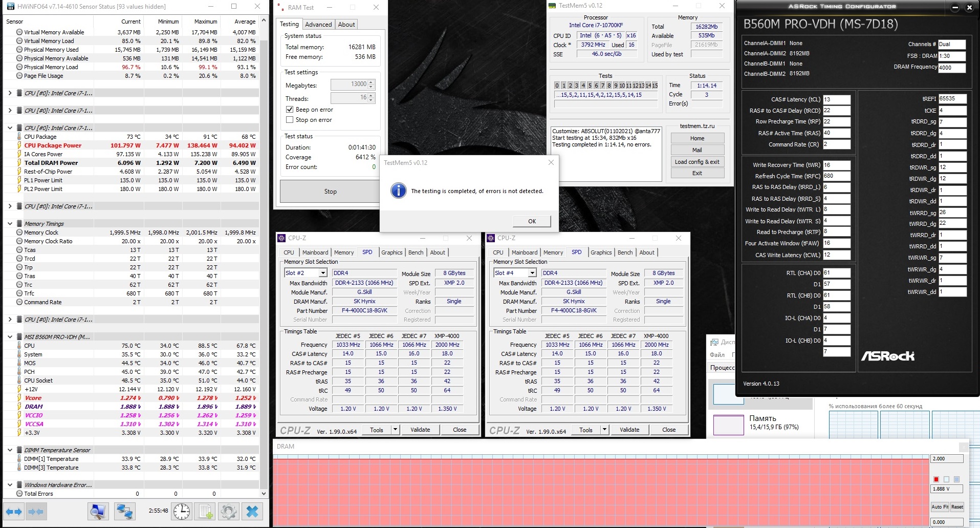Click OK in the TestMem5 completion dialog
The image size is (980, 528).
(x=532, y=221)
